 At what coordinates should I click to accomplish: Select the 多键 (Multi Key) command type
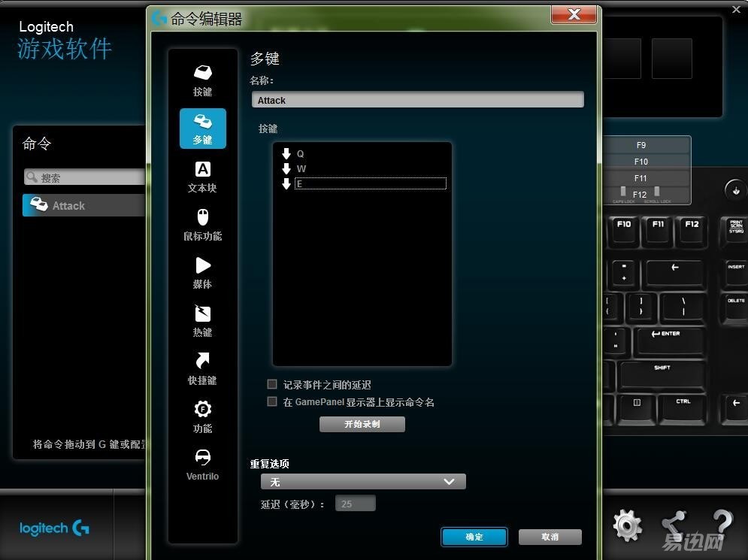(x=201, y=128)
